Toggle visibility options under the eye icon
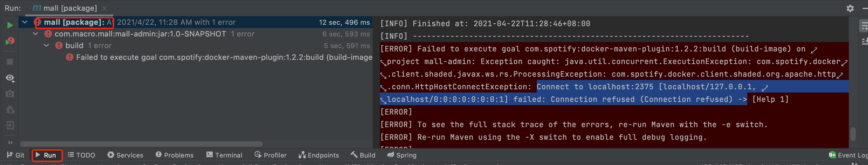 coord(9,78)
